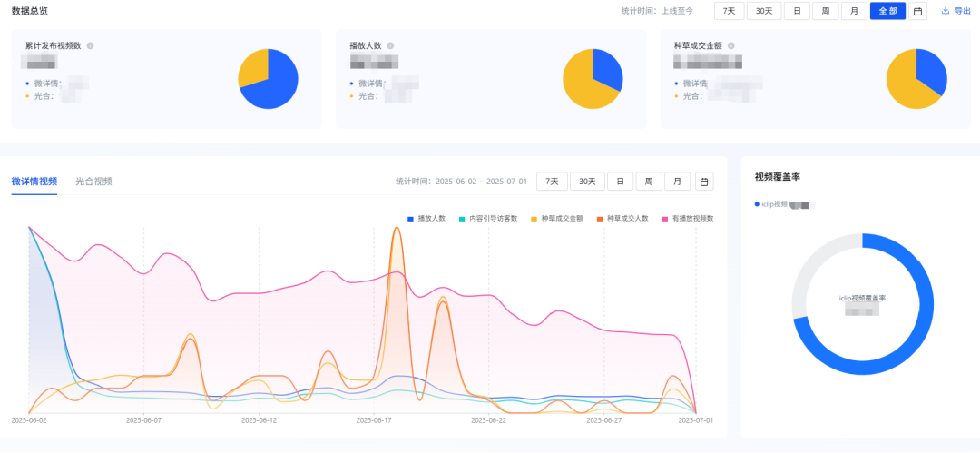The height and width of the screenshot is (453, 980).
Task: Select 周 granularity in the chart toolbar
Action: click(649, 182)
